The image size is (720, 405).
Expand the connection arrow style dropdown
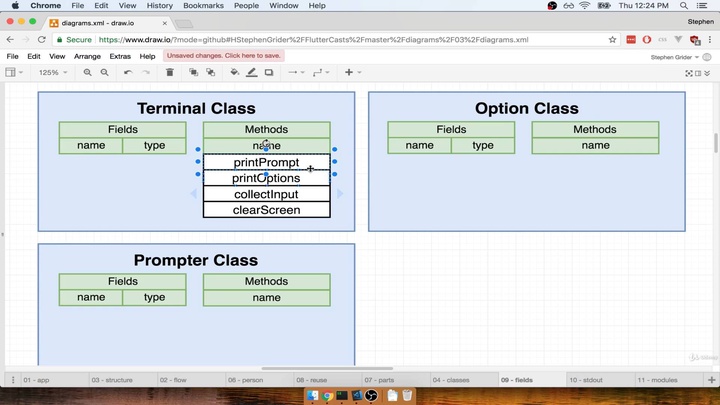click(295, 72)
